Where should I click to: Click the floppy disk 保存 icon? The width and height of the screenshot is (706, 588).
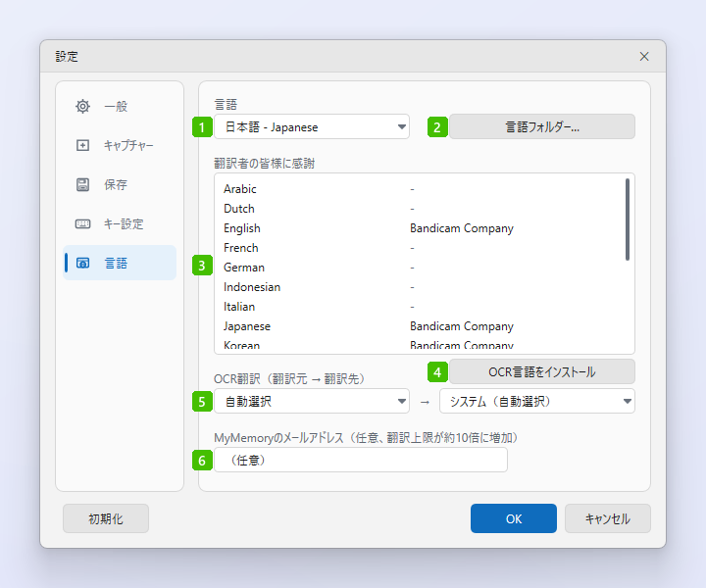click(82, 184)
